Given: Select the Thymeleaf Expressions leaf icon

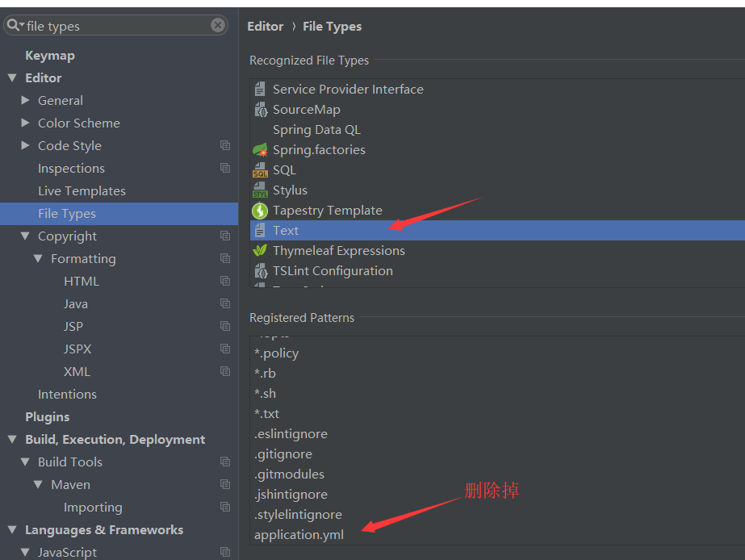Looking at the screenshot, I should click(x=261, y=250).
